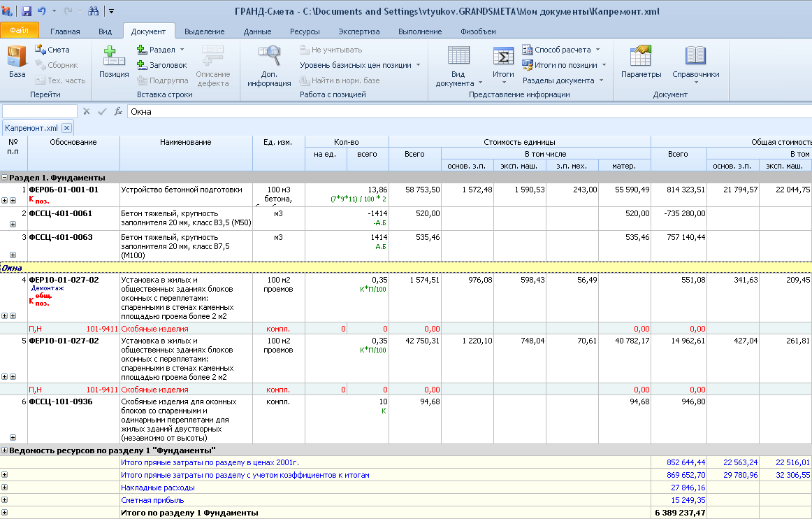Open the Файл menu

tap(19, 31)
